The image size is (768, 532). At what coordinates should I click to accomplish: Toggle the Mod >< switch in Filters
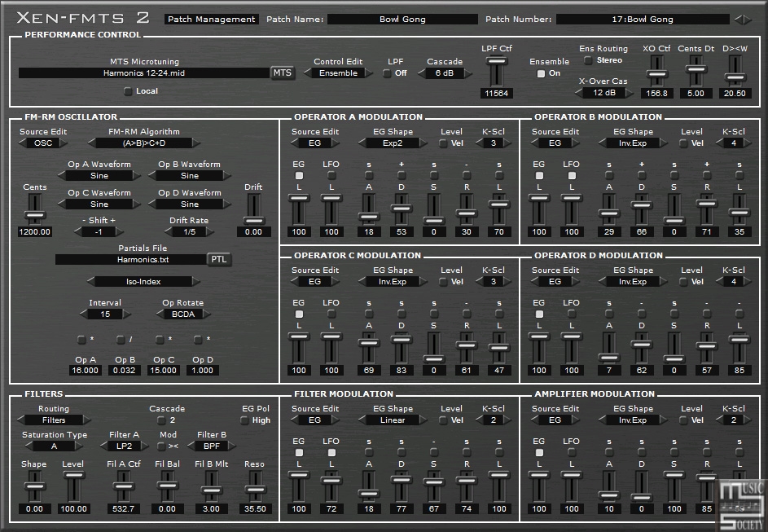click(x=161, y=446)
